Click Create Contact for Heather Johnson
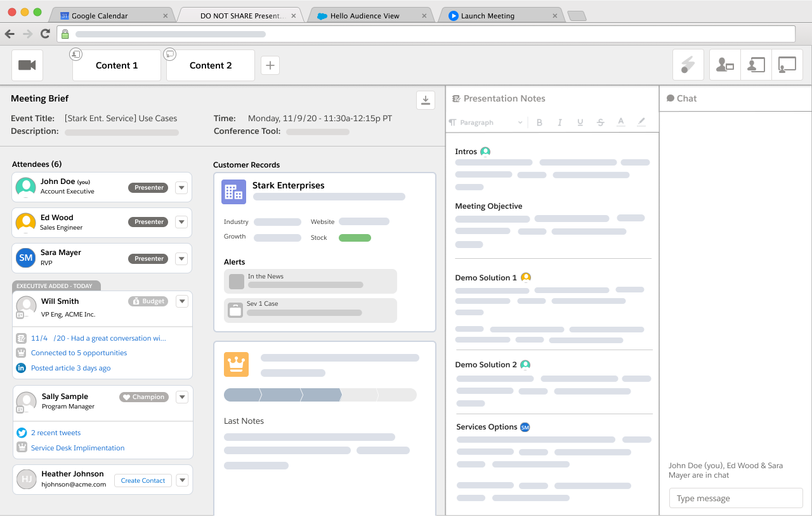The image size is (812, 517). click(143, 481)
